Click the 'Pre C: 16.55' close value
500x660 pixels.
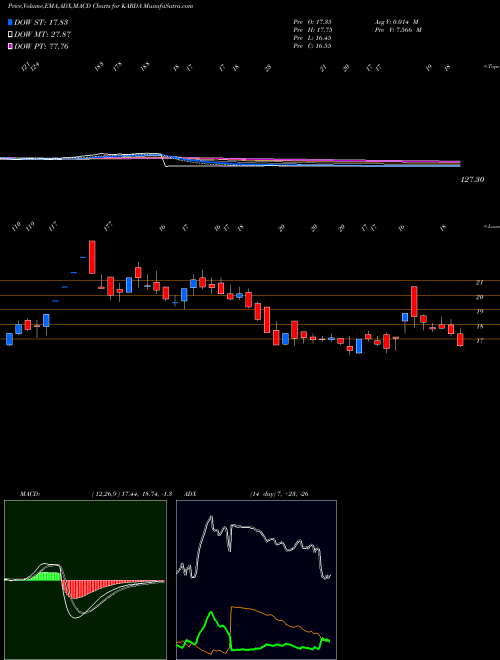312,46
